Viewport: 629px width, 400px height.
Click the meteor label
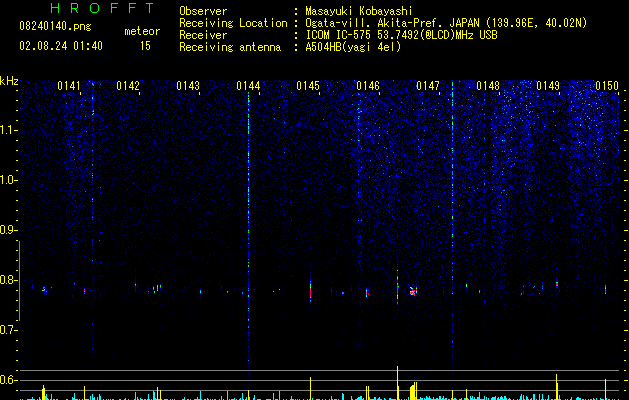coord(142,31)
